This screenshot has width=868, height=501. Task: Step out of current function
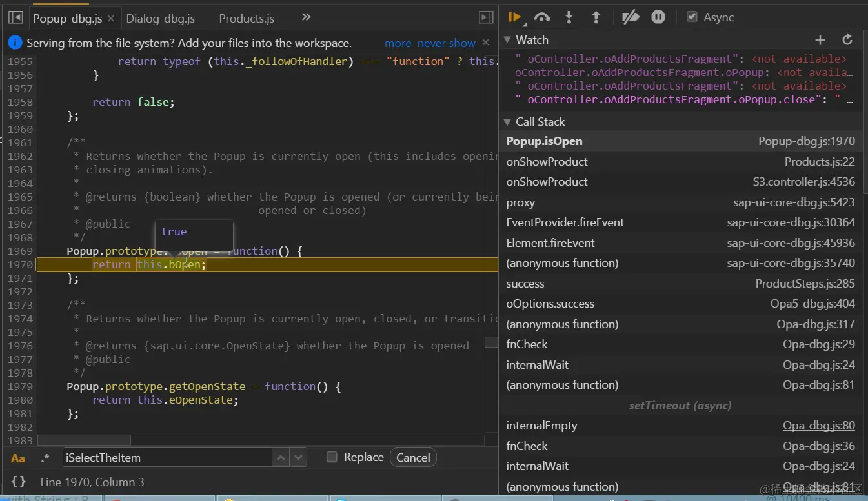pos(596,17)
